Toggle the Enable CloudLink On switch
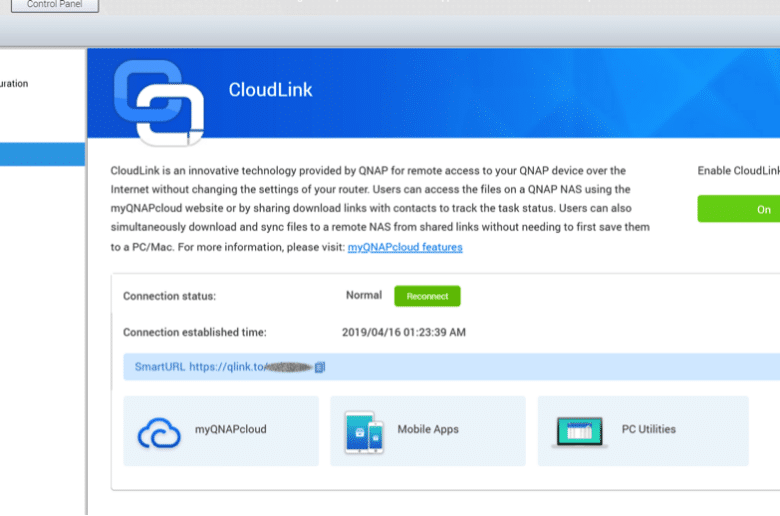 pos(739,209)
